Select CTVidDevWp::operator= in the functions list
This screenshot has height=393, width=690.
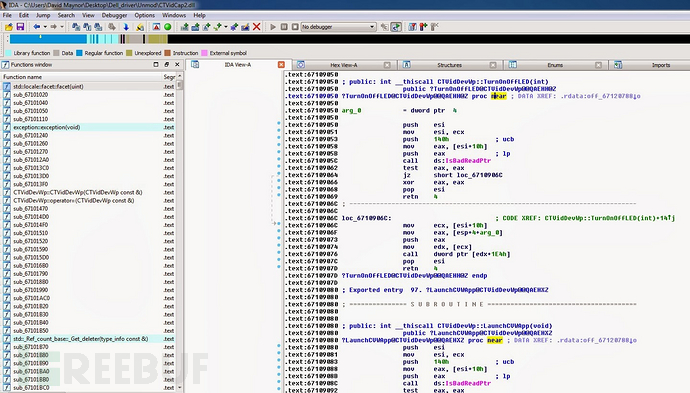tap(88, 200)
